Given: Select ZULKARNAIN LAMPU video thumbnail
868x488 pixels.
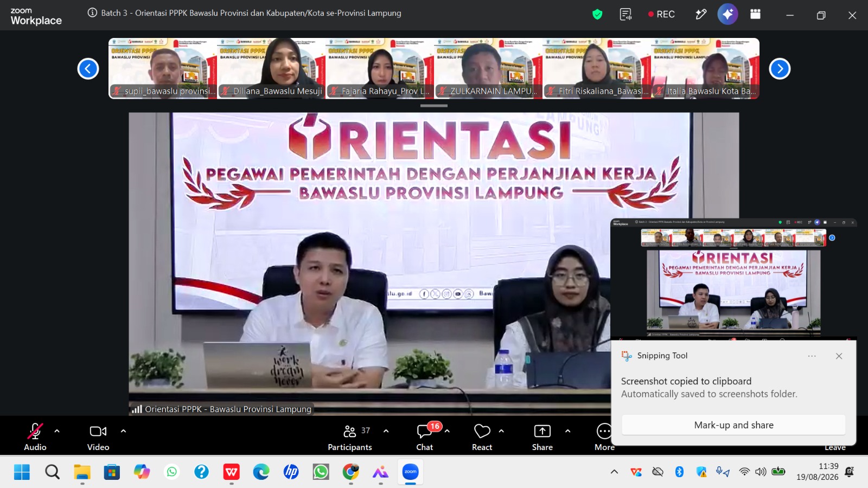Looking at the screenshot, I should coord(488,68).
